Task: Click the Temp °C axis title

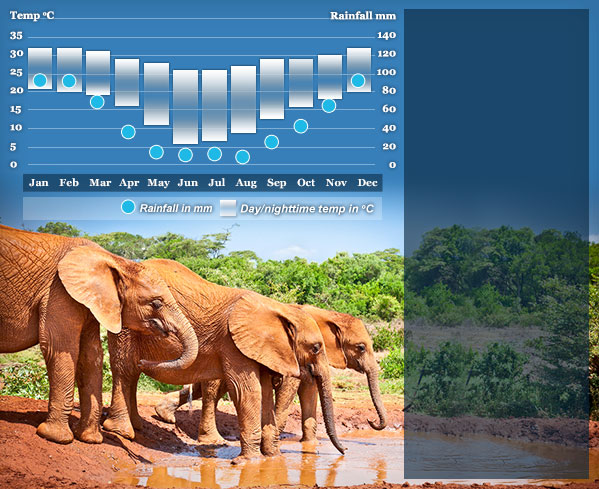Action: click(32, 16)
